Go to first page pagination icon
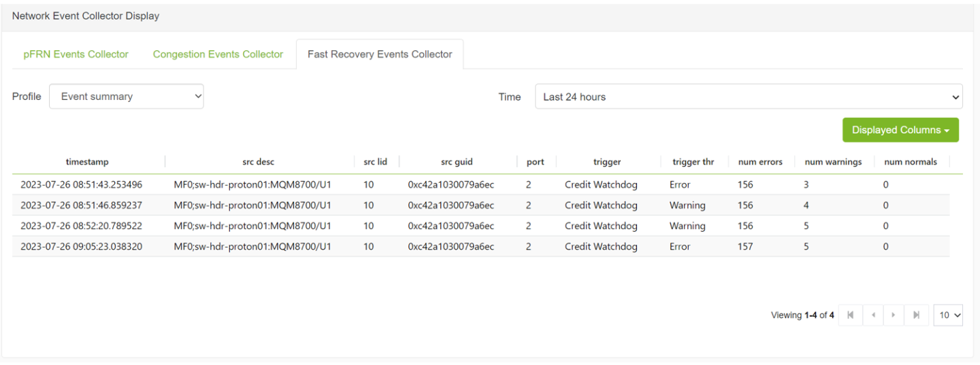 pyautogui.click(x=850, y=315)
